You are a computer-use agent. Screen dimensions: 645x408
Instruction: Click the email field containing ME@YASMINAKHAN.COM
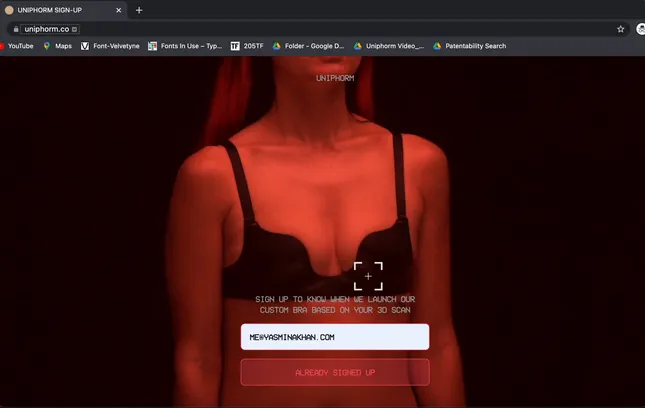click(x=335, y=337)
